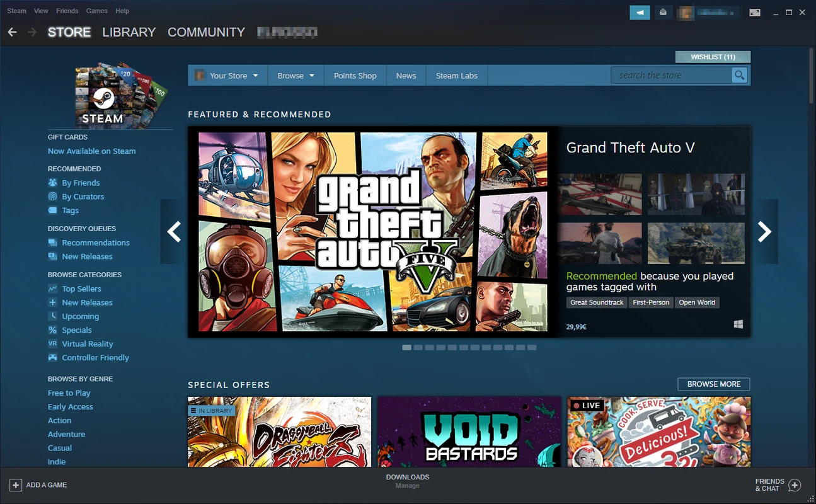Click the search the store field

coord(670,76)
